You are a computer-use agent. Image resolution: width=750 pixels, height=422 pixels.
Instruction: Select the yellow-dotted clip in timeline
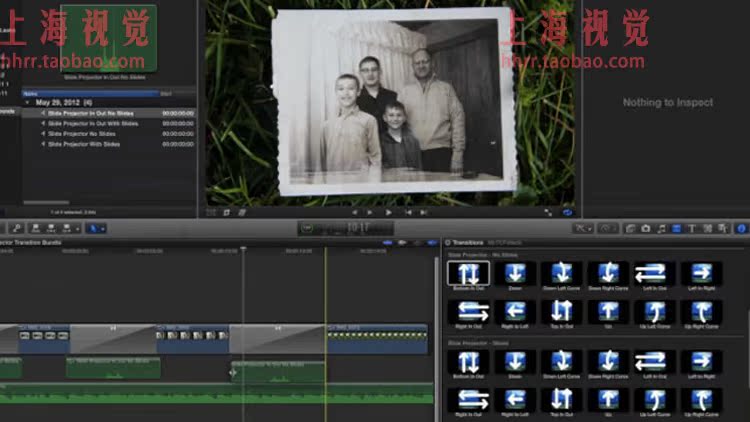(377, 339)
